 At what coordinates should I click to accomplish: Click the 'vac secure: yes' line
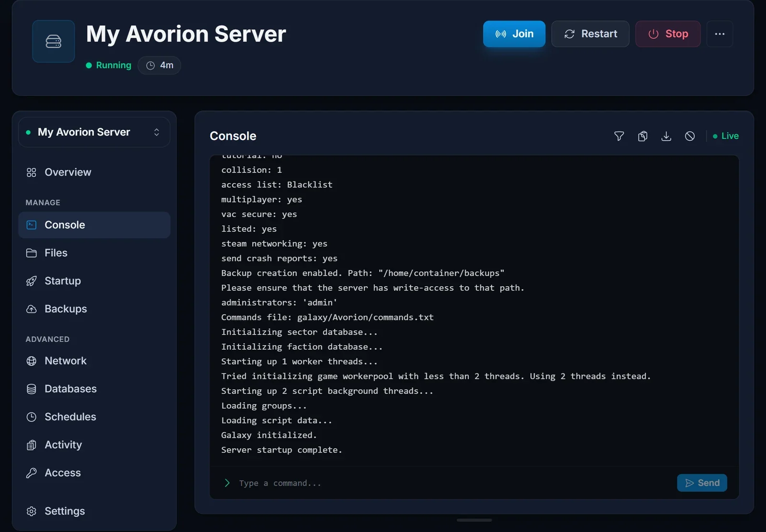tap(259, 214)
